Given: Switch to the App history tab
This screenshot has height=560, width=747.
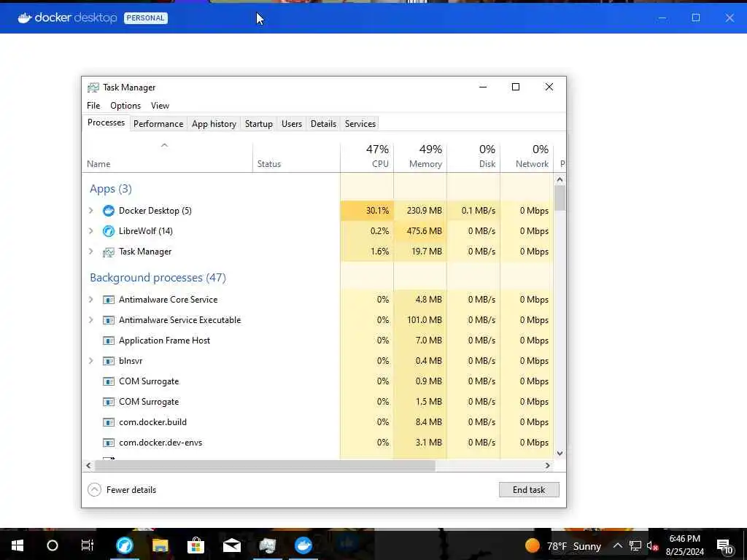Looking at the screenshot, I should click(214, 124).
